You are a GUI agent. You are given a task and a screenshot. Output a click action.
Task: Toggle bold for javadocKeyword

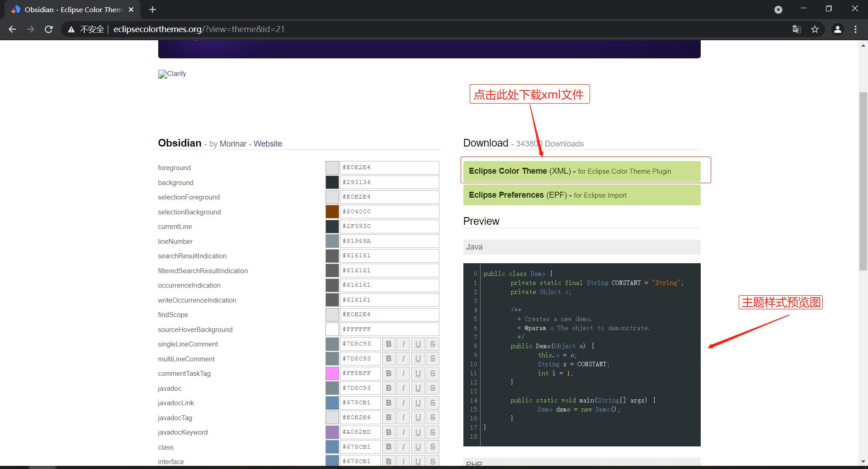[x=388, y=432]
